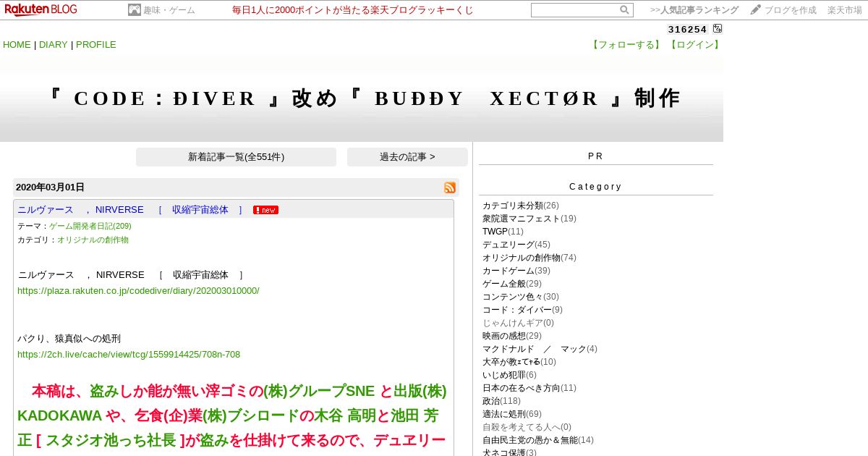The image size is (868, 456).
Task: Click the BUĐĐY XECTØR blog title
Action: click(362, 98)
